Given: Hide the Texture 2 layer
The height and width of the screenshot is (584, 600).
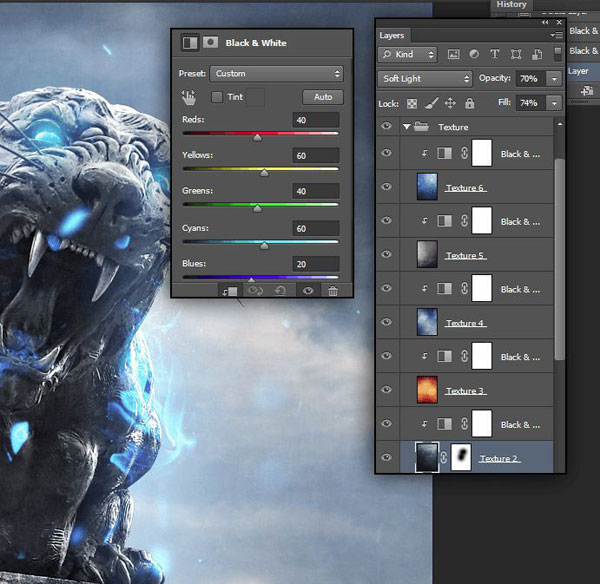Looking at the screenshot, I should 386,457.
